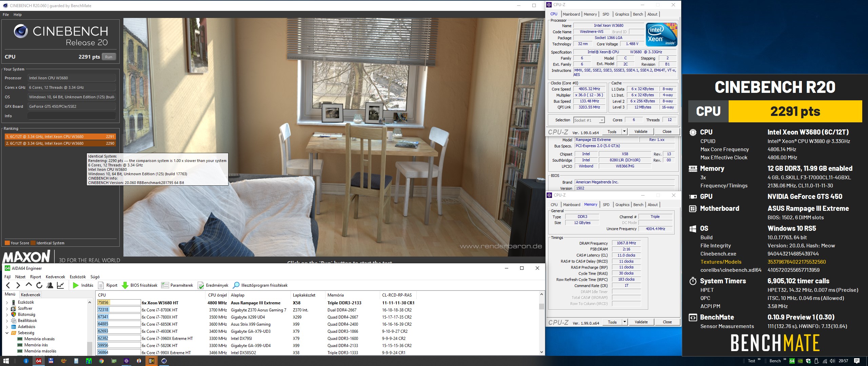The width and height of the screenshot is (868, 366).
Task: Open the Windows Start menu
Action: click(x=6, y=361)
